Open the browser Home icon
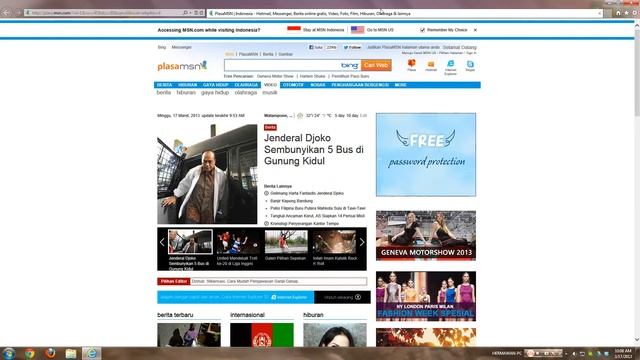The height and width of the screenshot is (360, 640). pos(618,13)
